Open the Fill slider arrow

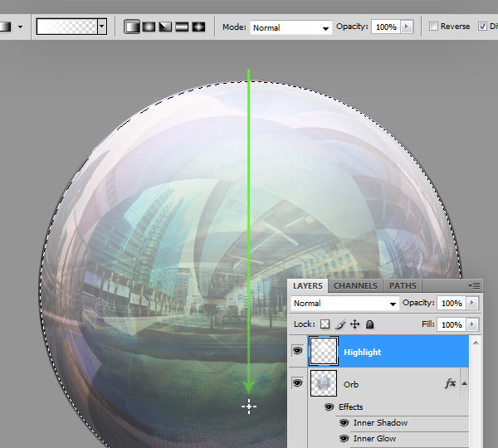tap(472, 324)
